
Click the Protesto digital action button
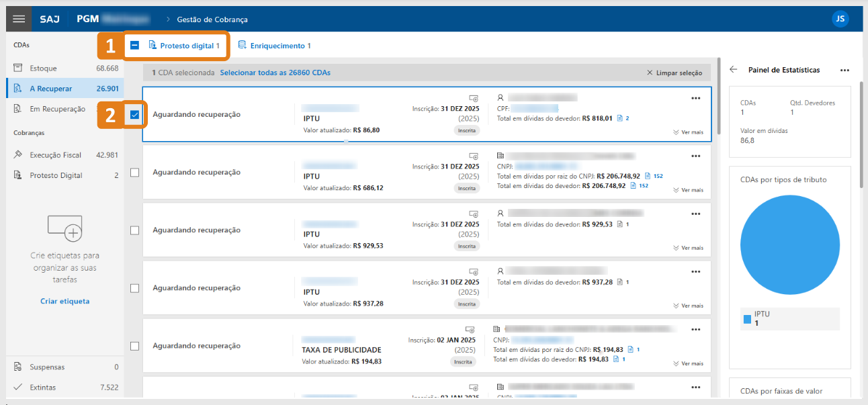184,46
